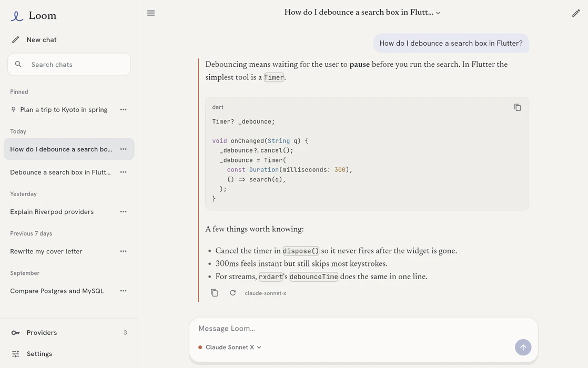Click the Pinned section header

19,92
